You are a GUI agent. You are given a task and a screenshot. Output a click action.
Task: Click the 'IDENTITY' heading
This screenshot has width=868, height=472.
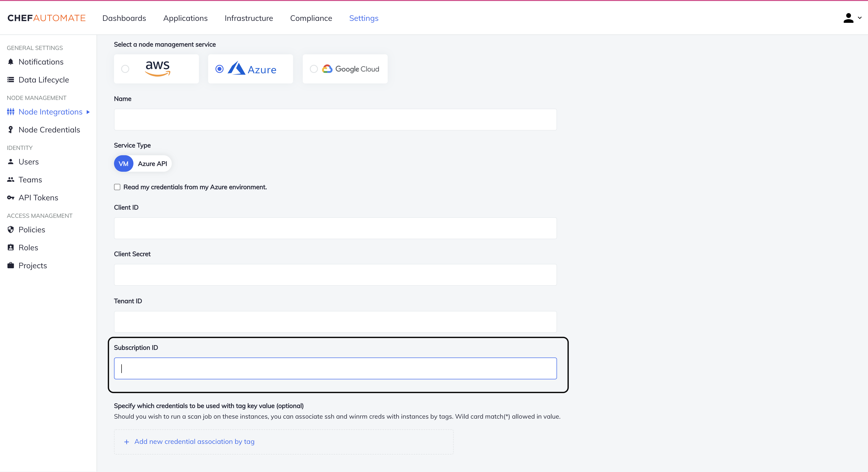[20, 148]
